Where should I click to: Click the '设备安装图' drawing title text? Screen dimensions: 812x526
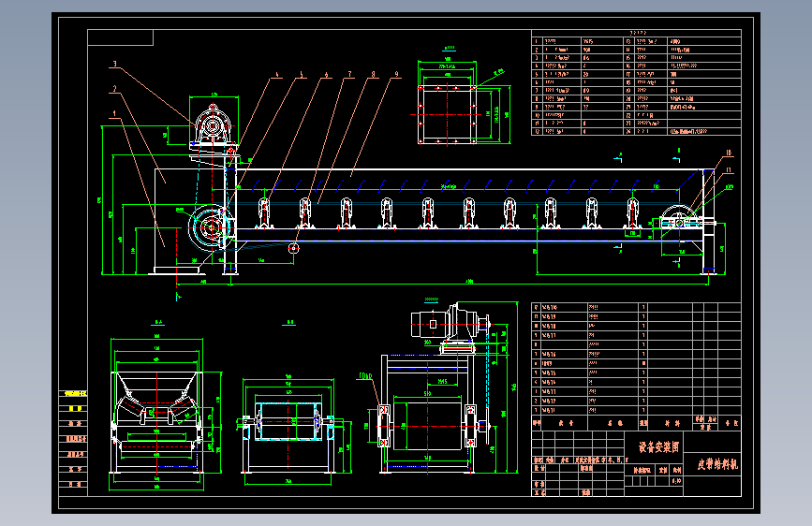tap(658, 447)
